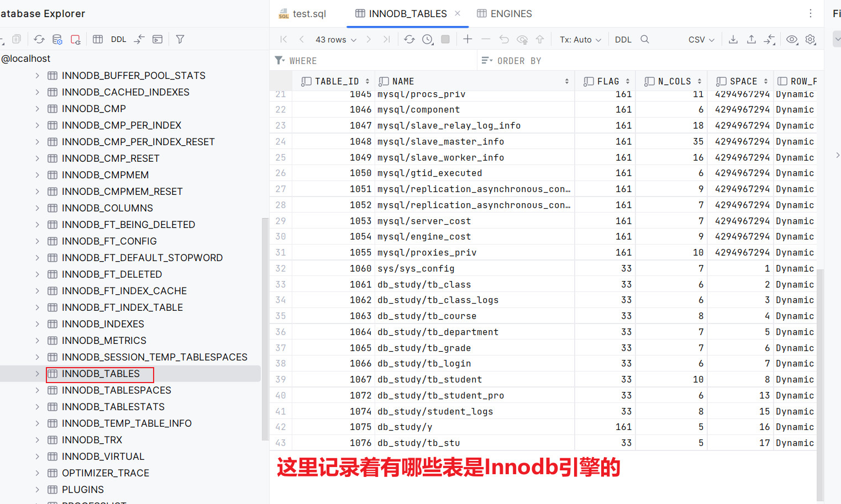
Task: Expand INNODB_COLUMNS tree node
Action: tap(37, 208)
